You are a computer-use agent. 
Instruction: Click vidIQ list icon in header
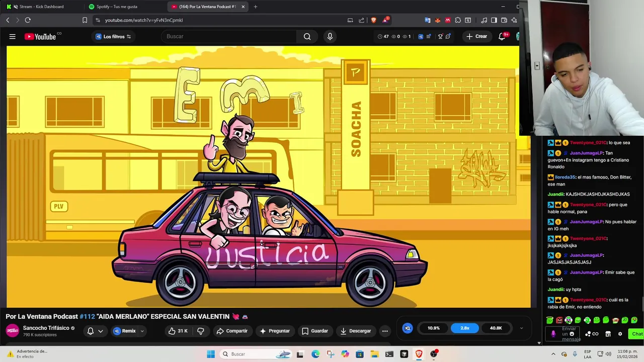(x=428, y=36)
